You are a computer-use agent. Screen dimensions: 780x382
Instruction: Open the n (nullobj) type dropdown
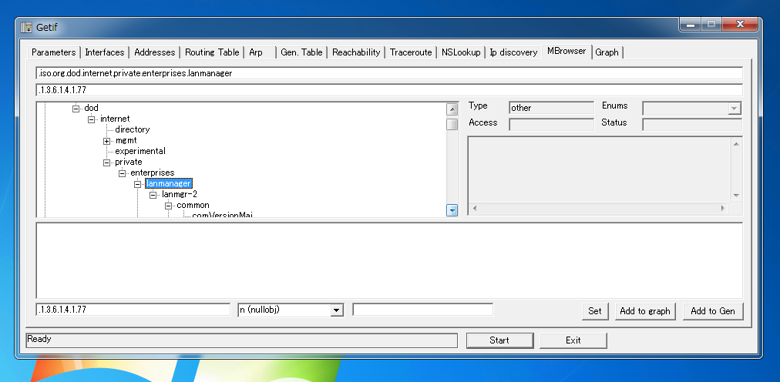coord(336,310)
